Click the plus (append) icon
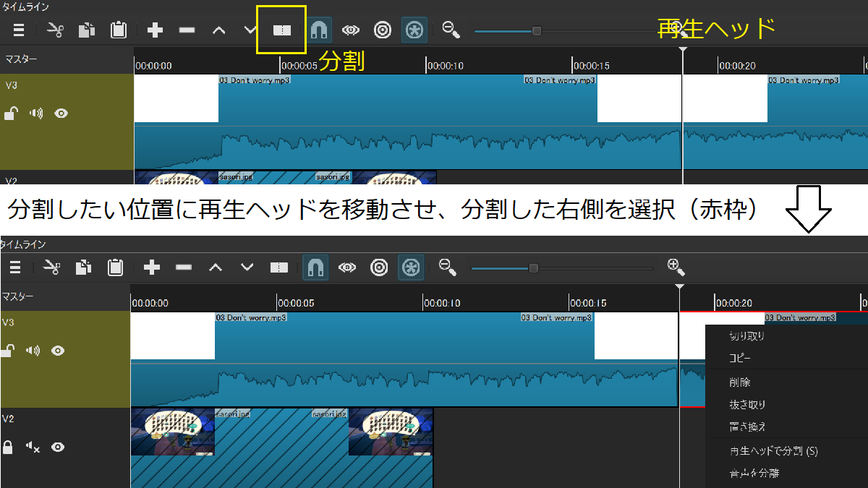Image resolution: width=868 pixels, height=488 pixels. click(151, 267)
